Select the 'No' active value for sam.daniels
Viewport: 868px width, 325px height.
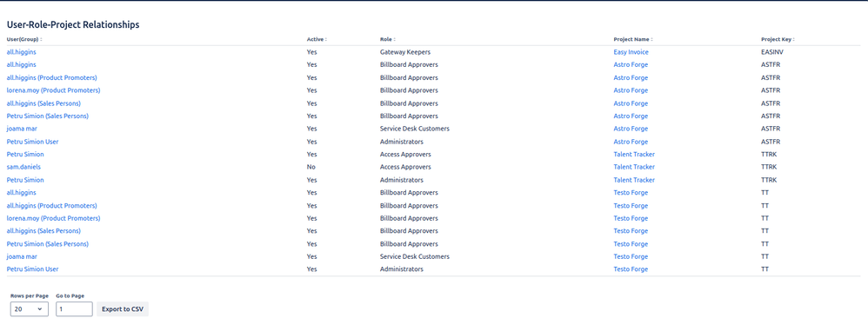click(x=310, y=167)
